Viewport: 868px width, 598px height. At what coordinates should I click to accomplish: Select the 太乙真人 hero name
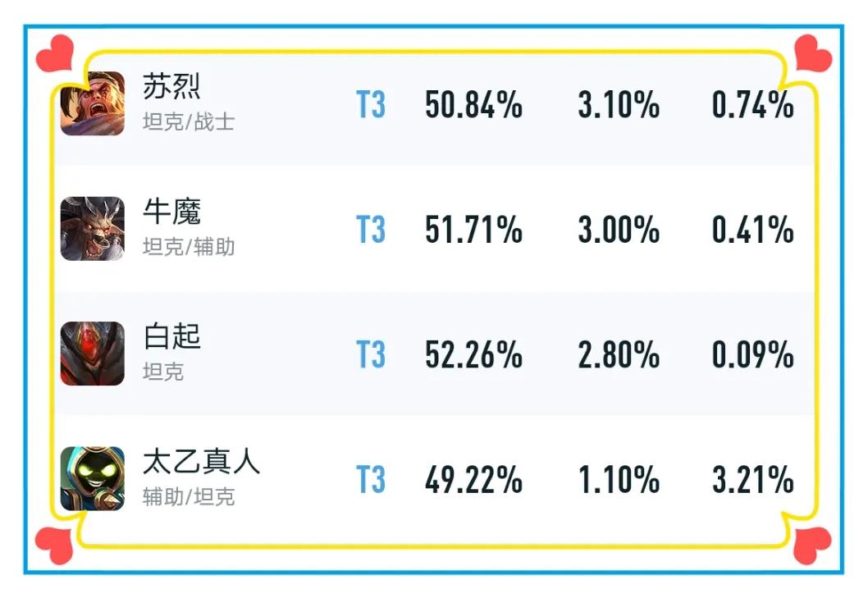[201, 461]
